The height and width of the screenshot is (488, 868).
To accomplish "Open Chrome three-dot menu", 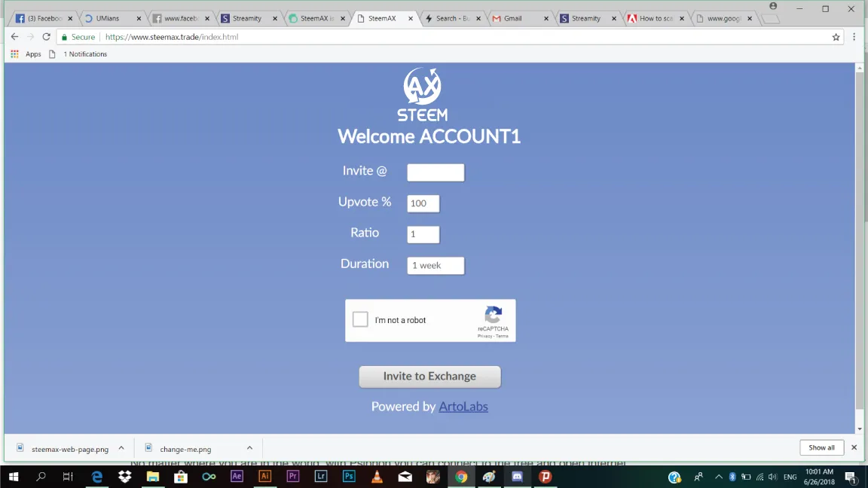I will click(x=854, y=36).
